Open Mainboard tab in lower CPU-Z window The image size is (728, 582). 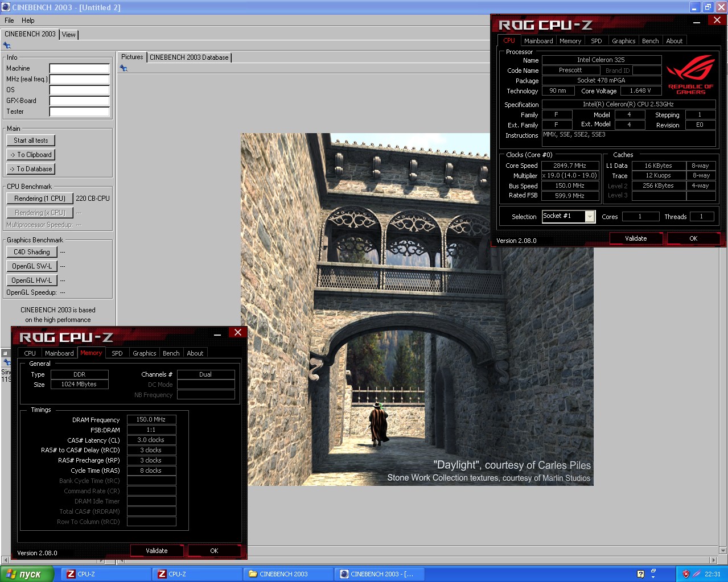(59, 353)
